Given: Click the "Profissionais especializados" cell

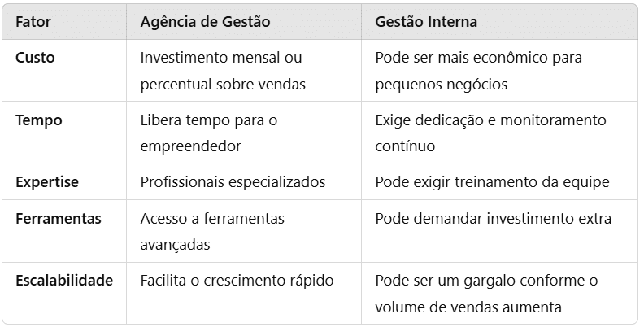Looking at the screenshot, I should coord(233,182).
